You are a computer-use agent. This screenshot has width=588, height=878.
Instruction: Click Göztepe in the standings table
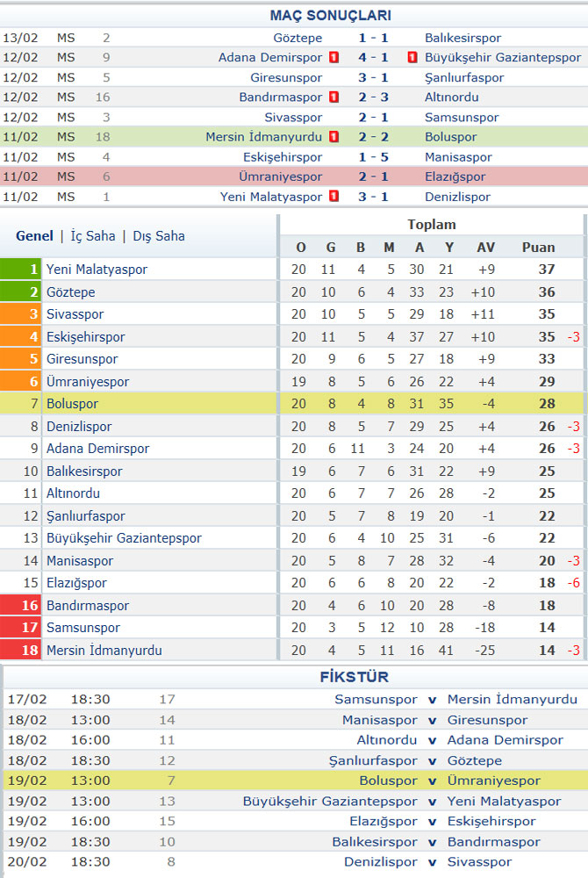coord(70,291)
